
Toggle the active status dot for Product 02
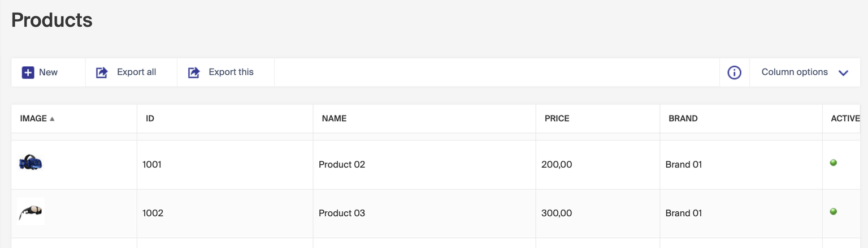[833, 163]
